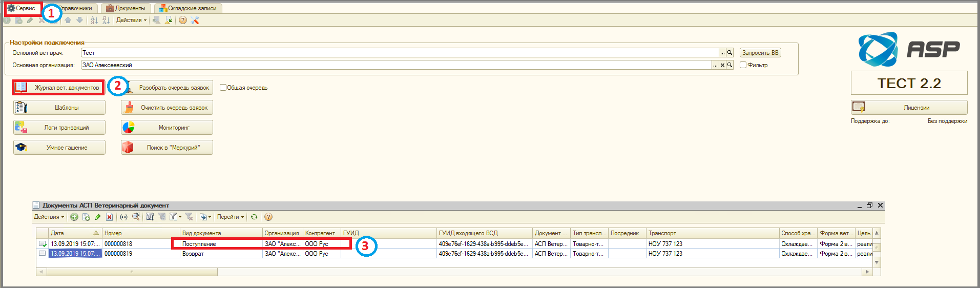
Task: Click help icon in documents toolbar
Action: tap(268, 217)
